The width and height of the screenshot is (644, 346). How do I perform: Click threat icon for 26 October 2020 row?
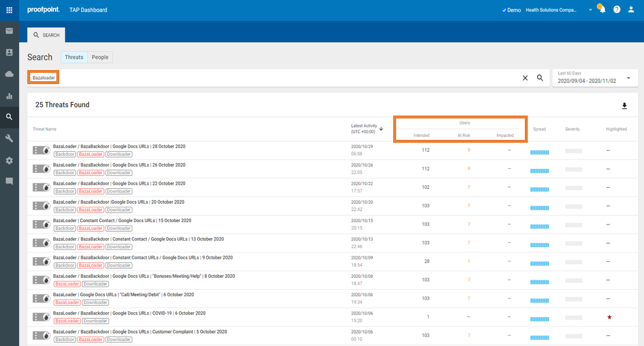click(x=41, y=169)
